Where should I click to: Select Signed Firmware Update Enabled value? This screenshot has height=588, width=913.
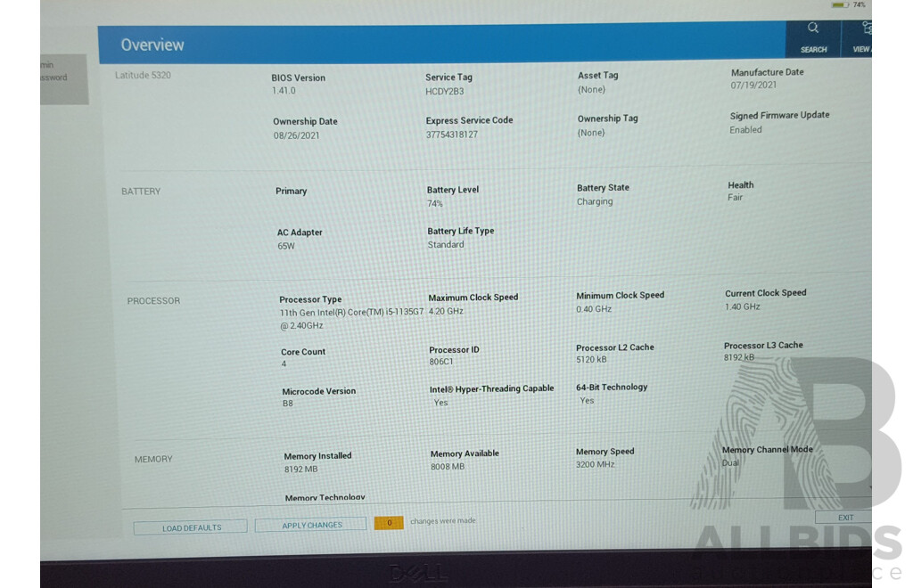pos(745,130)
